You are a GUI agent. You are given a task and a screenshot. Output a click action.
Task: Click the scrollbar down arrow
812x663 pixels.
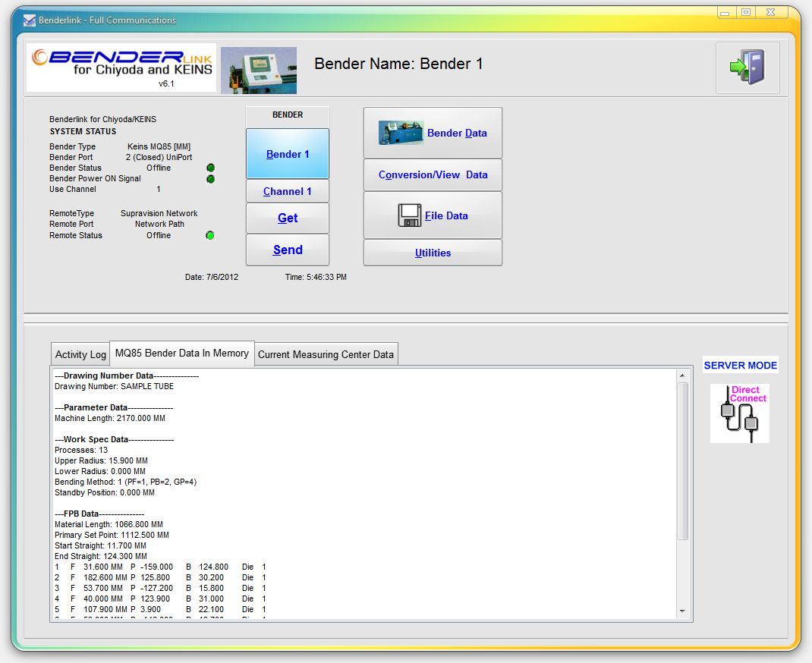[681, 611]
